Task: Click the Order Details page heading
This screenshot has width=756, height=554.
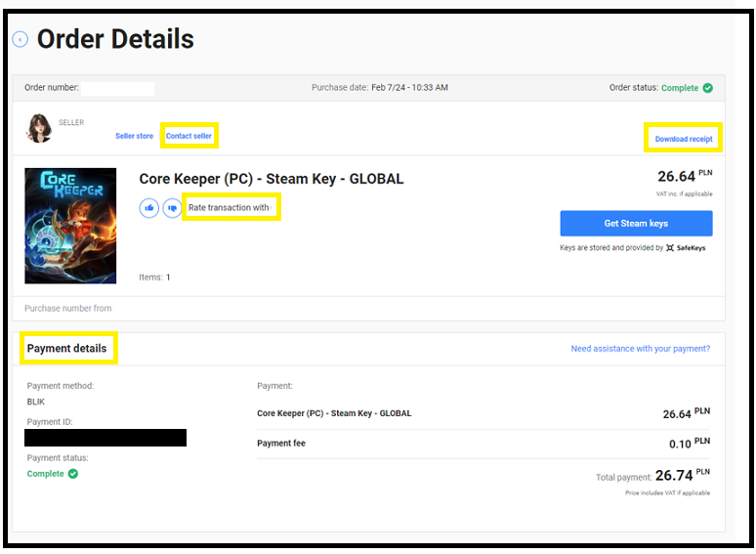Action: coord(115,39)
